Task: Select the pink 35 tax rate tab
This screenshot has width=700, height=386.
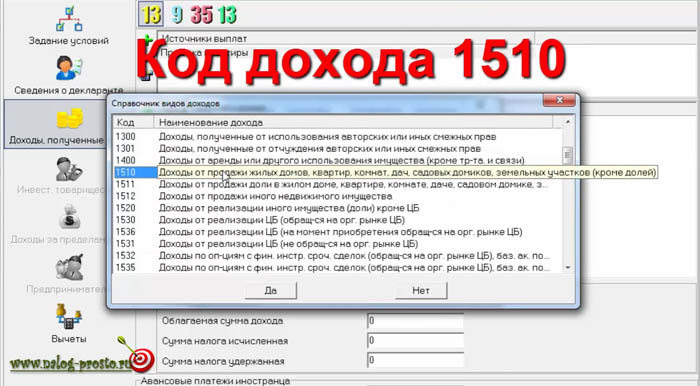Action: coord(201,15)
